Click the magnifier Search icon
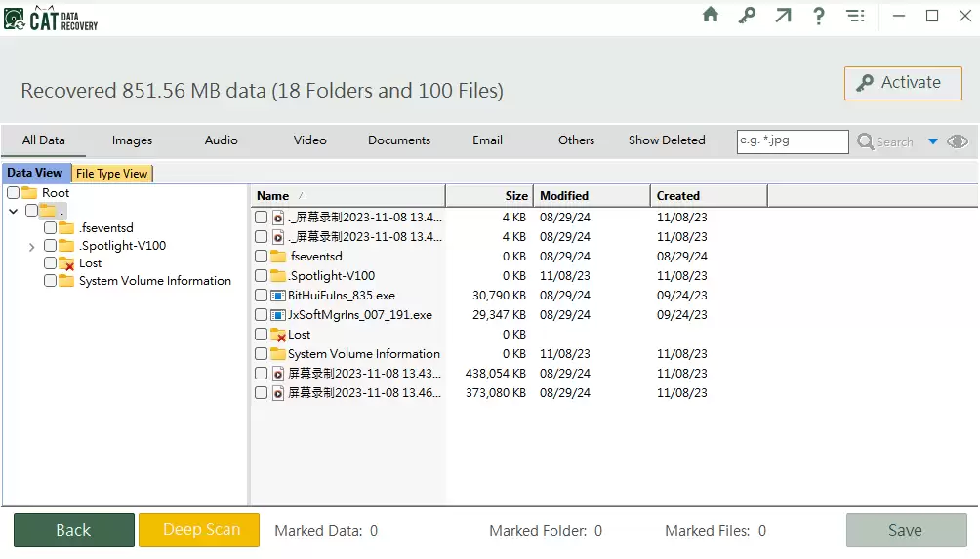 tap(866, 141)
